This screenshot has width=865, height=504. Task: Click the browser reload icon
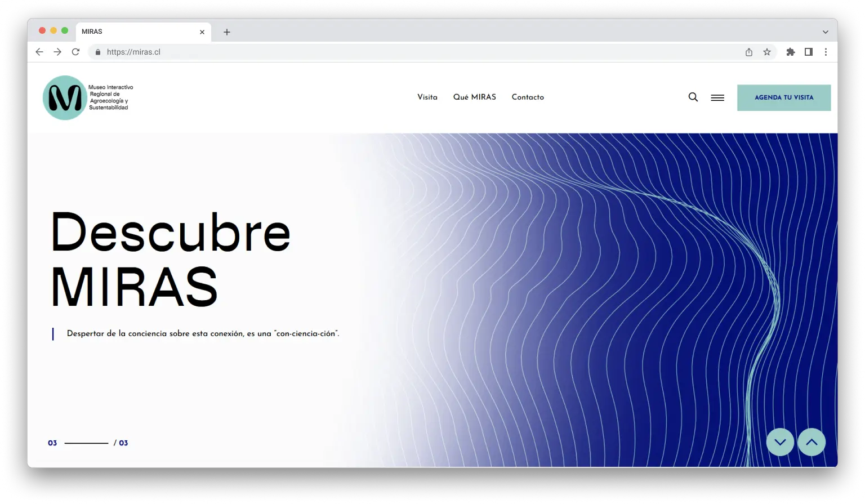tap(75, 52)
